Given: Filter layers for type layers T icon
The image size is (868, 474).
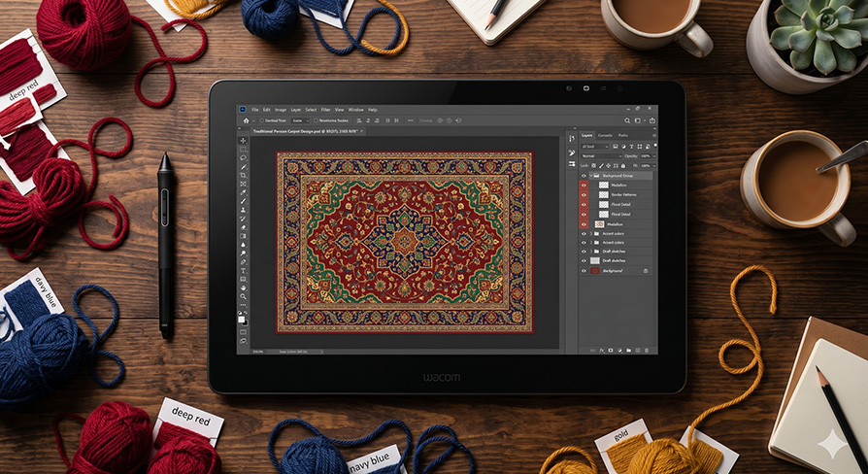Looking at the screenshot, I should pos(632,147).
